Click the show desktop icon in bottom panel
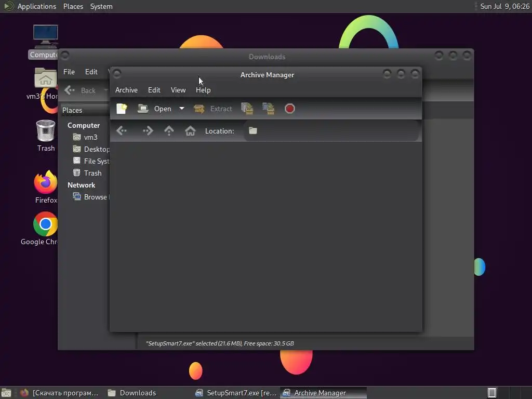 click(x=6, y=393)
